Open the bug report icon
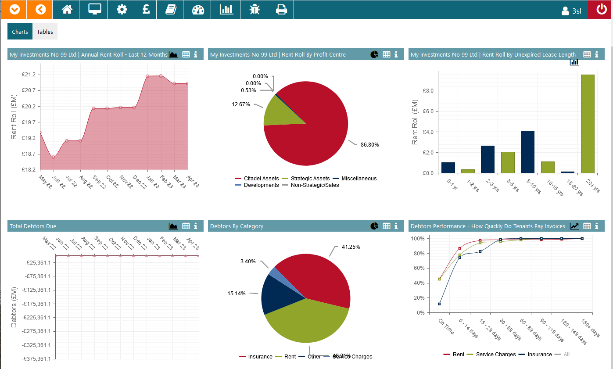The image size is (613, 369). 255,9
